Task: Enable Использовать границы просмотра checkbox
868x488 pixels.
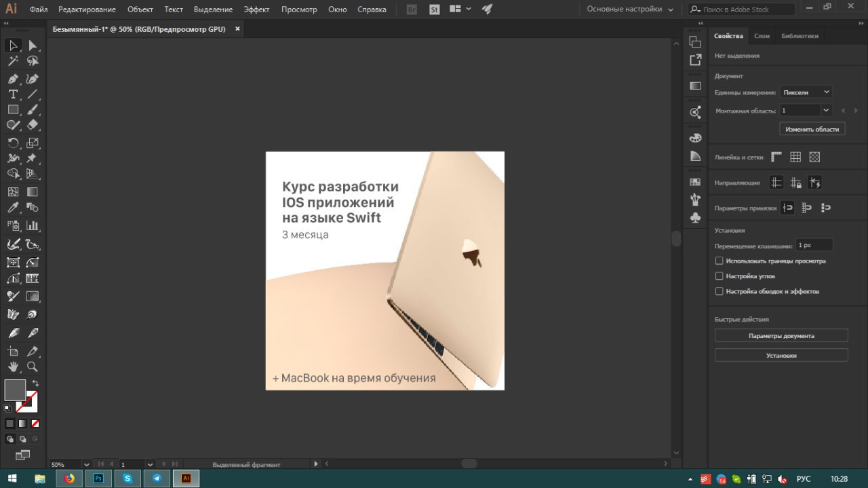Action: pos(719,261)
